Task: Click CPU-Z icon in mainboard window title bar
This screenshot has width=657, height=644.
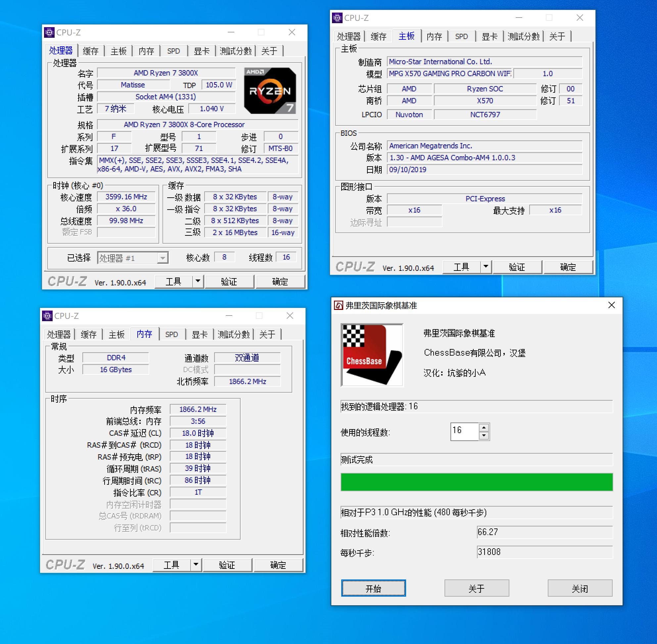Action: coord(337,18)
